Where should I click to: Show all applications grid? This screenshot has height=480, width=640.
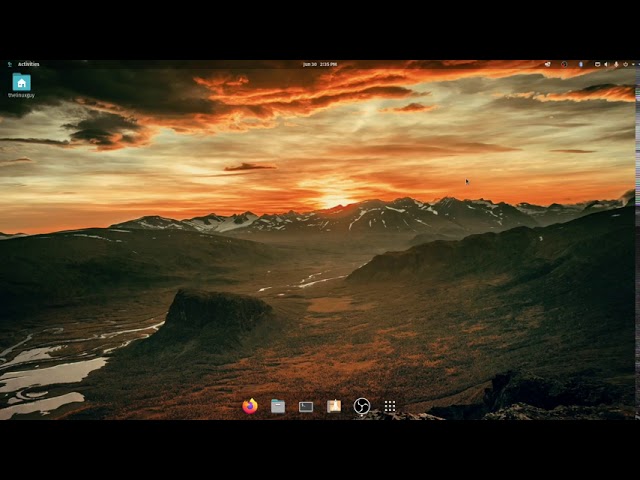click(390, 406)
